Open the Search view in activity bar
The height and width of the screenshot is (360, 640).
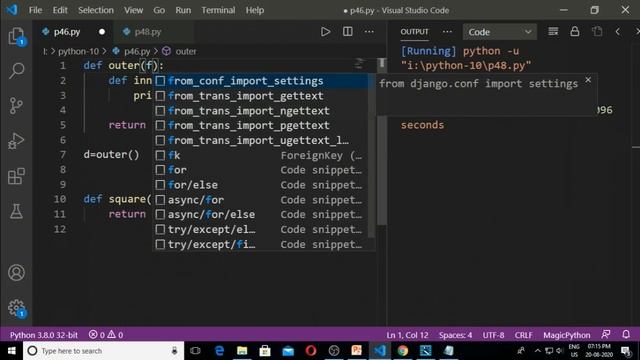tap(16, 70)
